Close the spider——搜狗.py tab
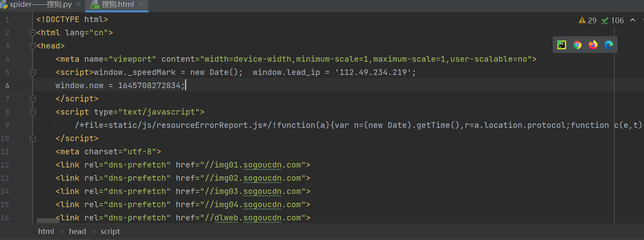The width and height of the screenshot is (644, 240). [79, 4]
